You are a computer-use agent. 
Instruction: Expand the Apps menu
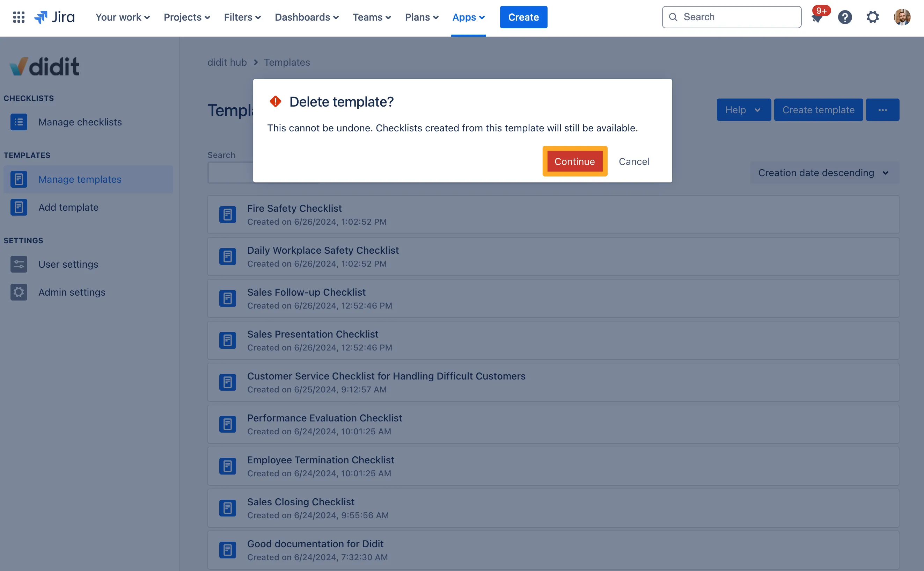pyautogui.click(x=468, y=17)
